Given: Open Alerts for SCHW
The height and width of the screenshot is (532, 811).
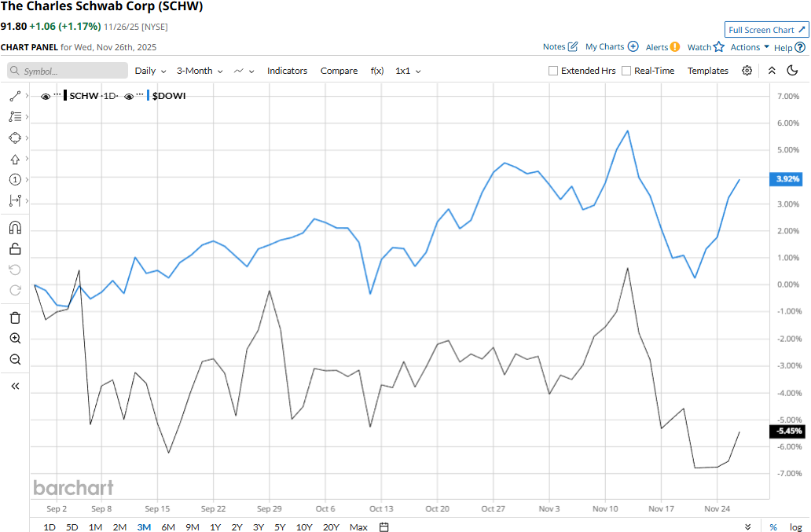Looking at the screenshot, I should (662, 47).
